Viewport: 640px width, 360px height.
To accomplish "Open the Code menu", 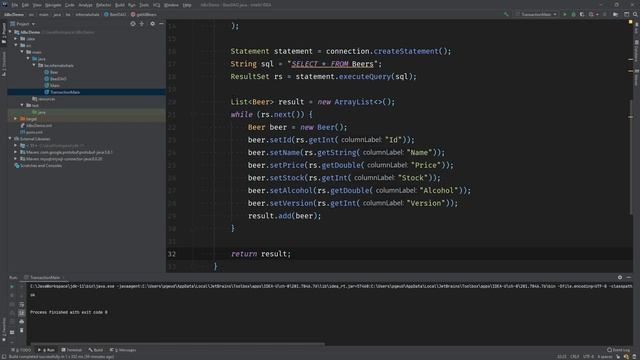I will [70, 5].
